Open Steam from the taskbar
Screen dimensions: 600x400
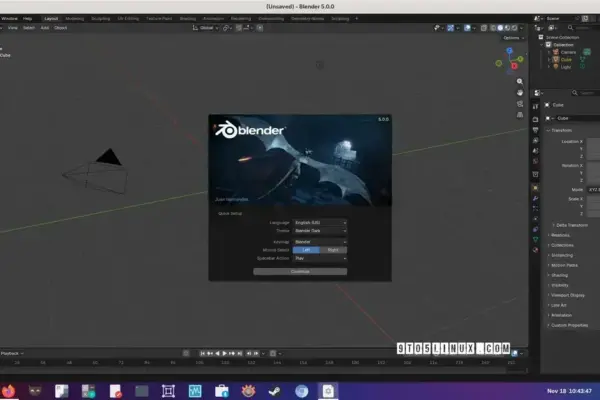pos(275,391)
